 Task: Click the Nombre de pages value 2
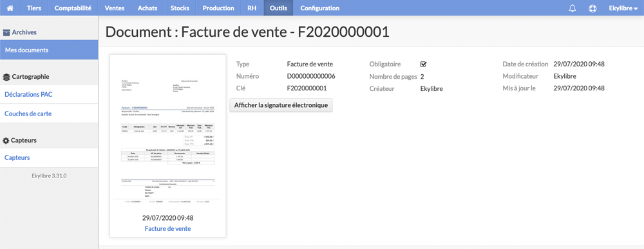pyautogui.click(x=422, y=76)
